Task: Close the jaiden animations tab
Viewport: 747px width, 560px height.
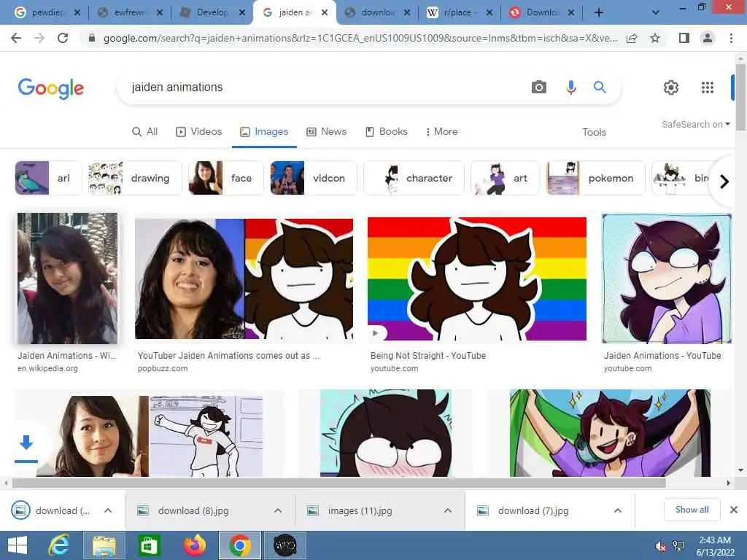Action: 325,12
